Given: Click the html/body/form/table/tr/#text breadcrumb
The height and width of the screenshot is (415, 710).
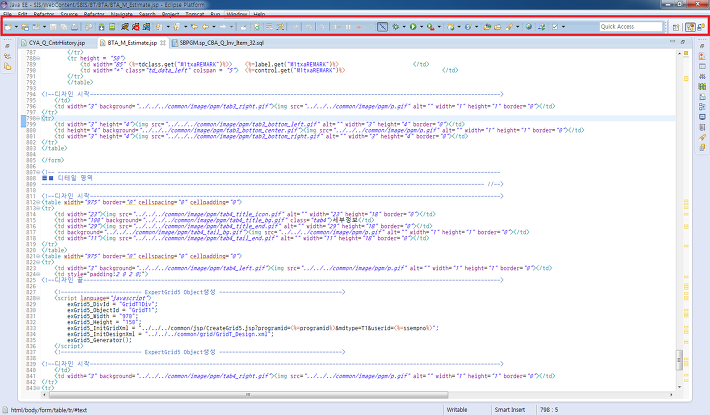Looking at the screenshot, I should (x=48, y=410).
